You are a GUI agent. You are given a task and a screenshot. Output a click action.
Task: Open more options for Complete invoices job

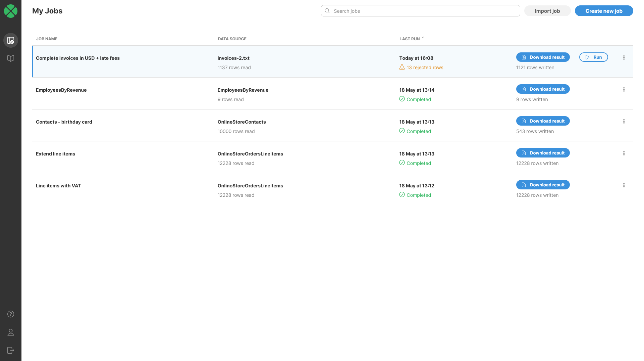coord(624,58)
